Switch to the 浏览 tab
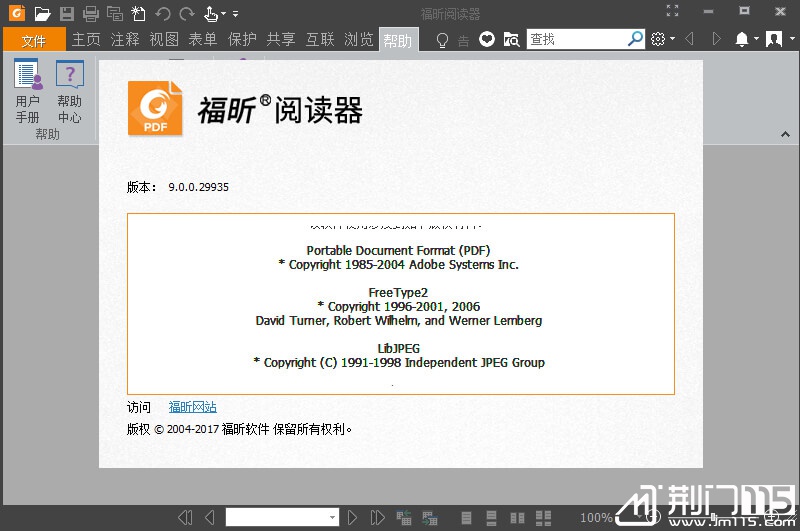The image size is (800, 531). pos(359,39)
